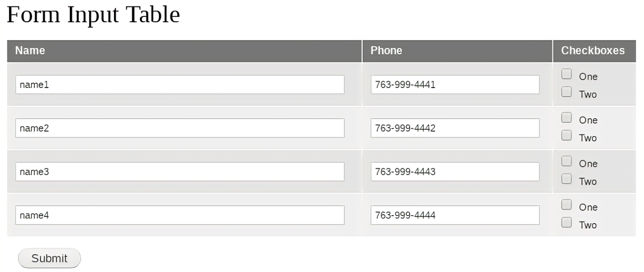Click the Checkboxes column header

pyautogui.click(x=593, y=51)
